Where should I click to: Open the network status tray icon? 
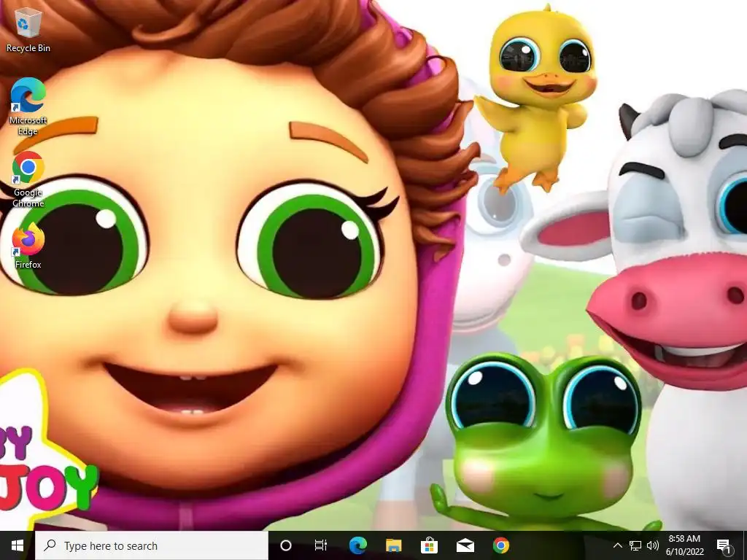(x=635, y=545)
